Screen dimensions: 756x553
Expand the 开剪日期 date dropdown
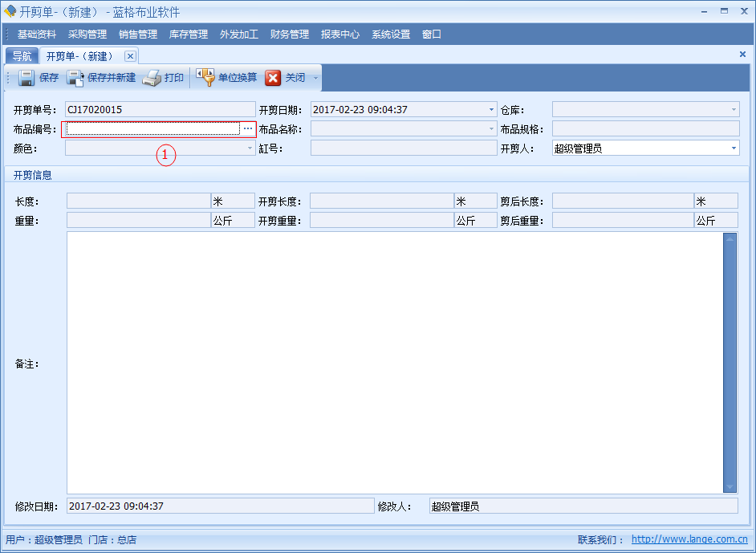click(x=491, y=110)
